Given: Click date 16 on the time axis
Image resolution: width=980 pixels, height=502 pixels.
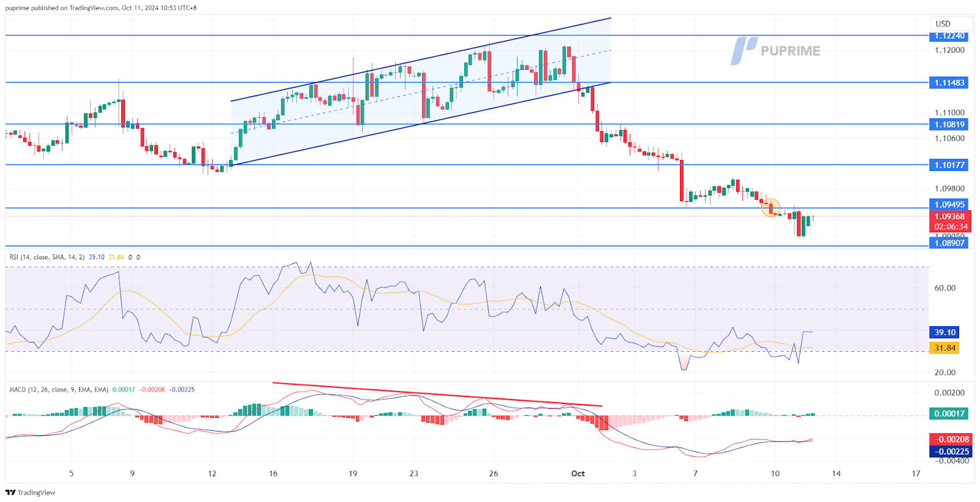Looking at the screenshot, I should click(273, 473).
